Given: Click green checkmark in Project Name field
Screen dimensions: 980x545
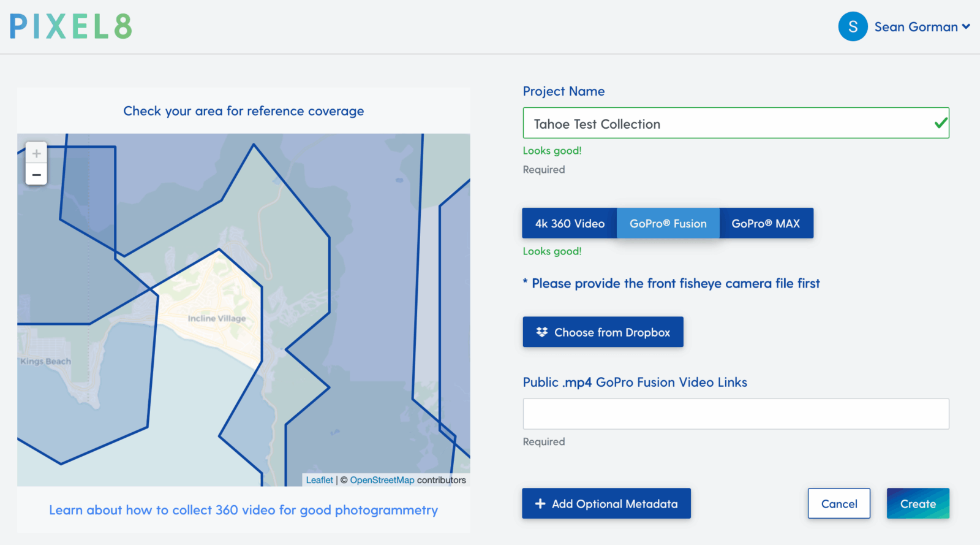Looking at the screenshot, I should coord(941,123).
